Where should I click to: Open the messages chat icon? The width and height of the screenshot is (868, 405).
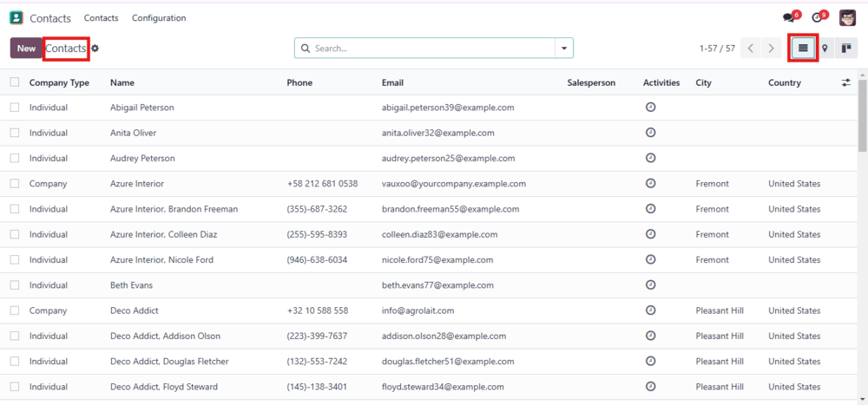789,18
